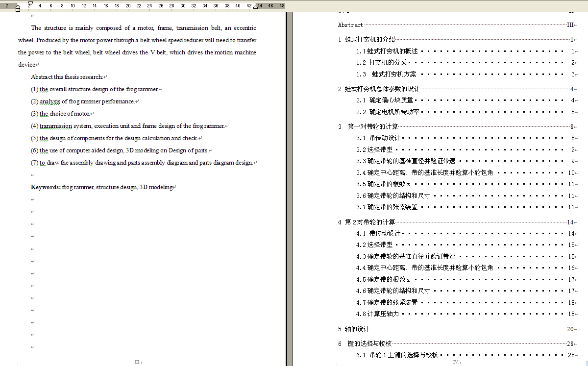This screenshot has height=366, width=588.
Task: Open TOC entry '4.5确定带的根数z'
Action: [466, 280]
